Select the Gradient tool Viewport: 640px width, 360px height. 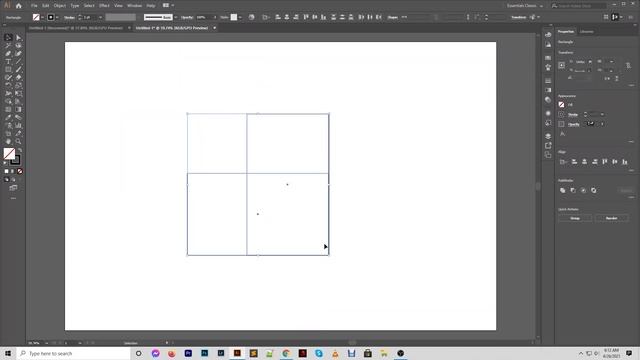(x=18, y=109)
